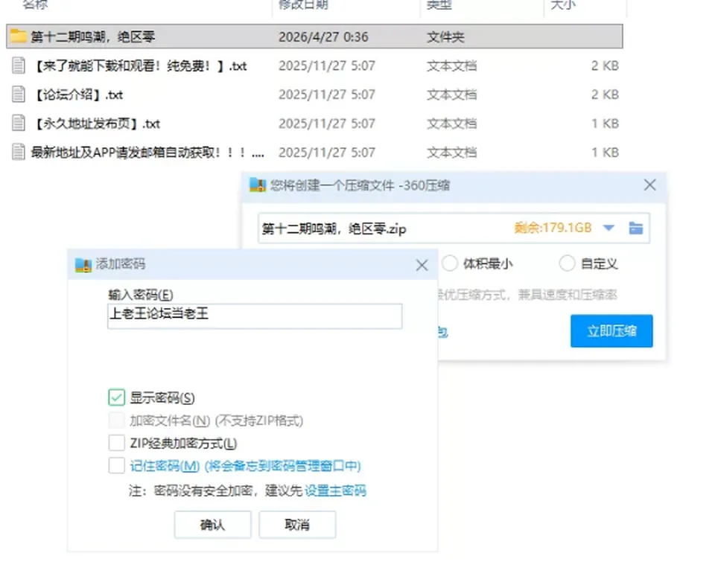
Task: Click the 360压缩 icon in the 添加密码 title bar
Action: pos(83,264)
